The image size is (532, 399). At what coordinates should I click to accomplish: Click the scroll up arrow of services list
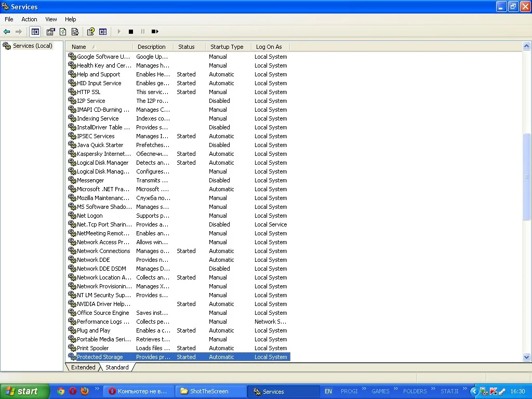pyautogui.click(x=526, y=46)
